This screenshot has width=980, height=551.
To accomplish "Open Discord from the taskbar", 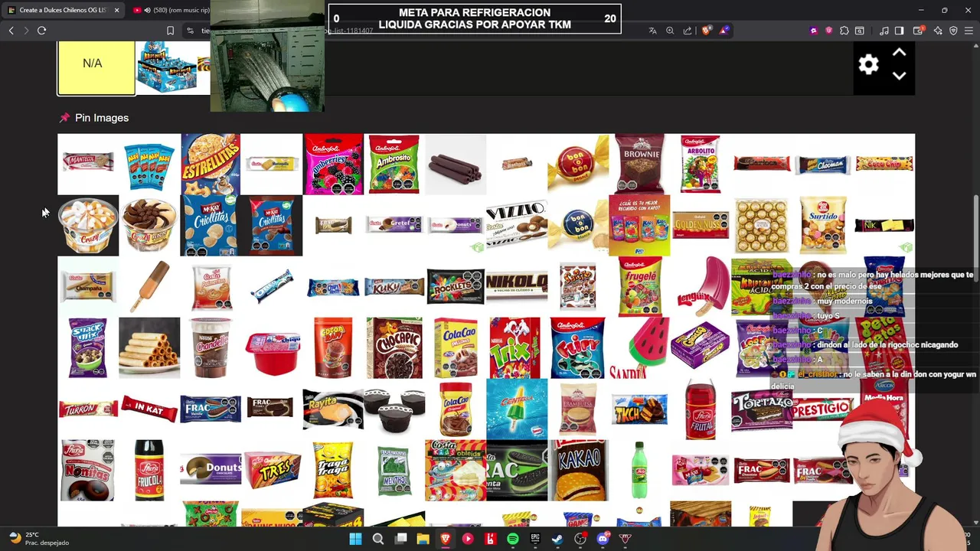I will (603, 539).
